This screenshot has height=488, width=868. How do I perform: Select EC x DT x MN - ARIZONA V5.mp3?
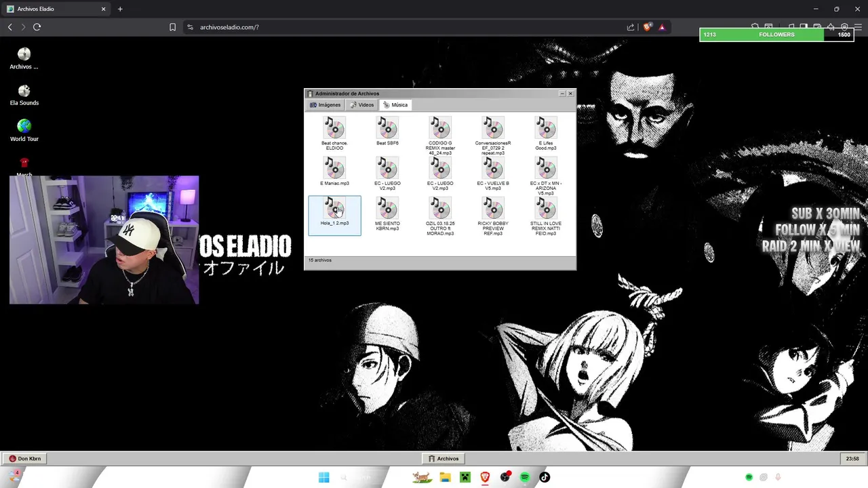click(546, 176)
